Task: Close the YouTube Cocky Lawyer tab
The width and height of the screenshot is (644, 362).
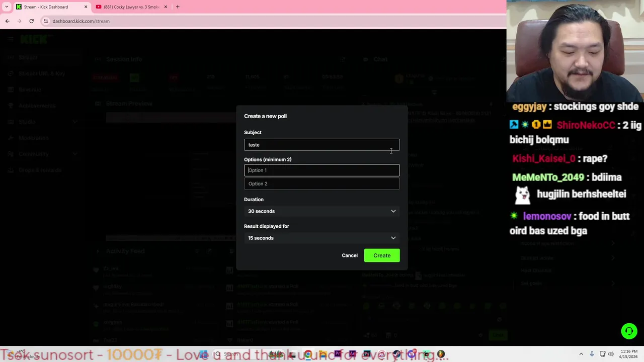Action: pos(166,7)
